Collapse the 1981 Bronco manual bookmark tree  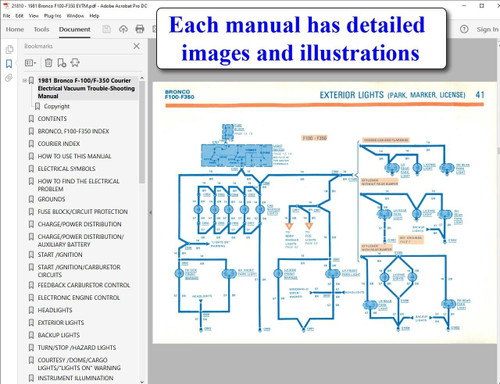coord(25,81)
